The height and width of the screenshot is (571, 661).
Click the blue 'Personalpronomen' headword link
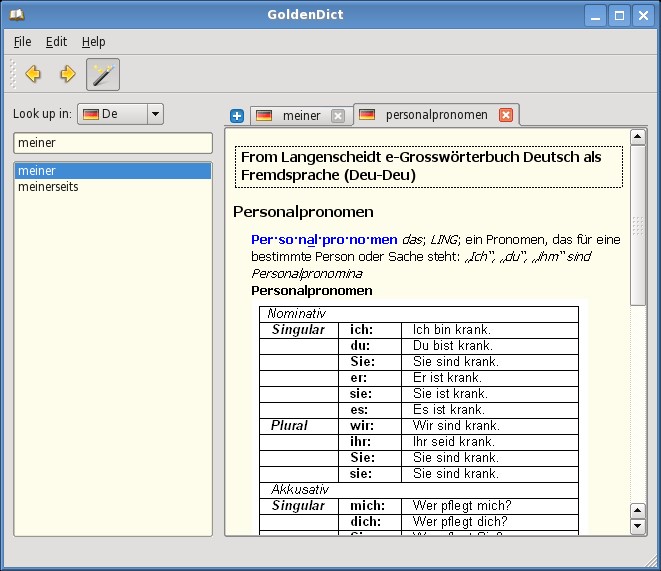323,240
